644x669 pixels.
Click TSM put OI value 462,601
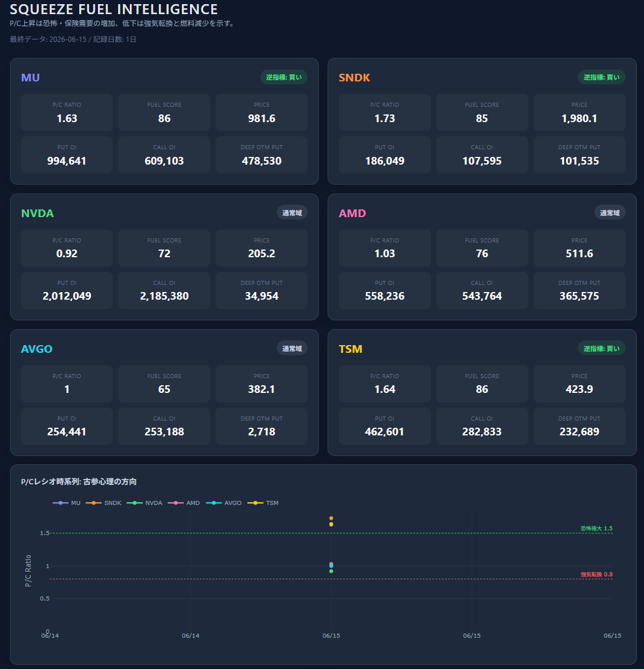click(384, 432)
